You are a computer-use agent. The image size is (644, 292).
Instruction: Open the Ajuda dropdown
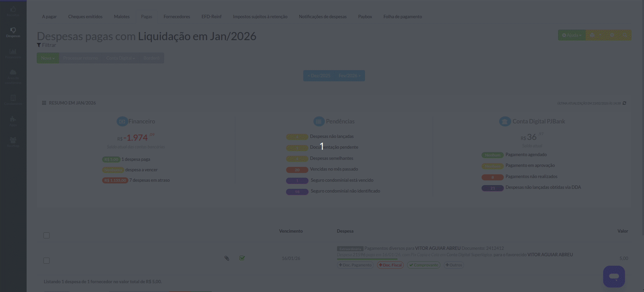[x=572, y=35]
